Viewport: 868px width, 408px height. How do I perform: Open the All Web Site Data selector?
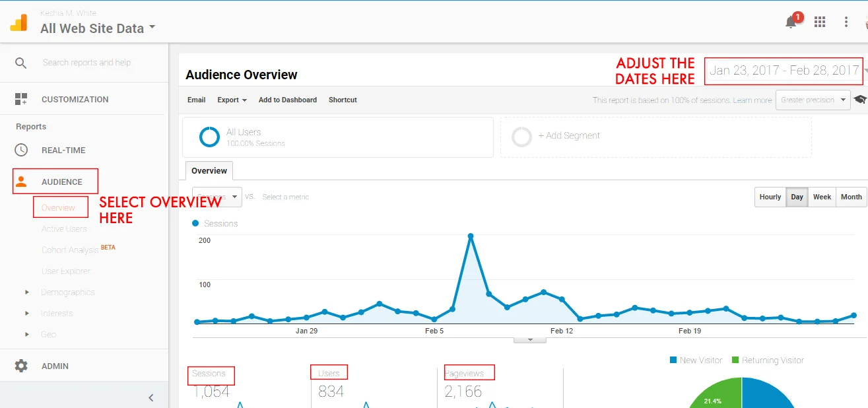98,28
